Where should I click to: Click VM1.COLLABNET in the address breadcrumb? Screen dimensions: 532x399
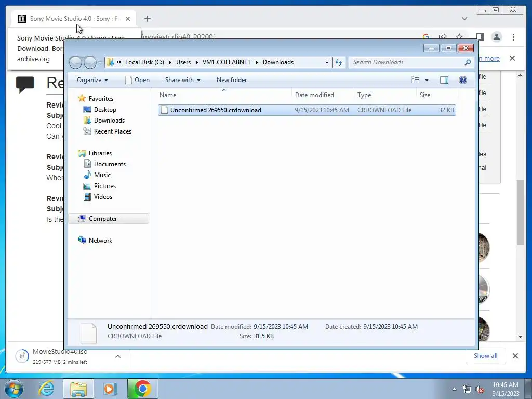pos(227,62)
